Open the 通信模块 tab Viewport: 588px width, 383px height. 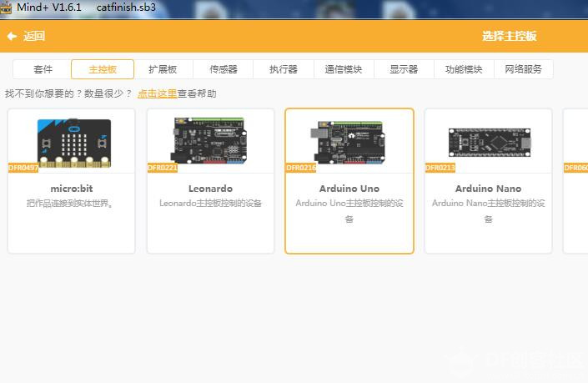pos(344,69)
